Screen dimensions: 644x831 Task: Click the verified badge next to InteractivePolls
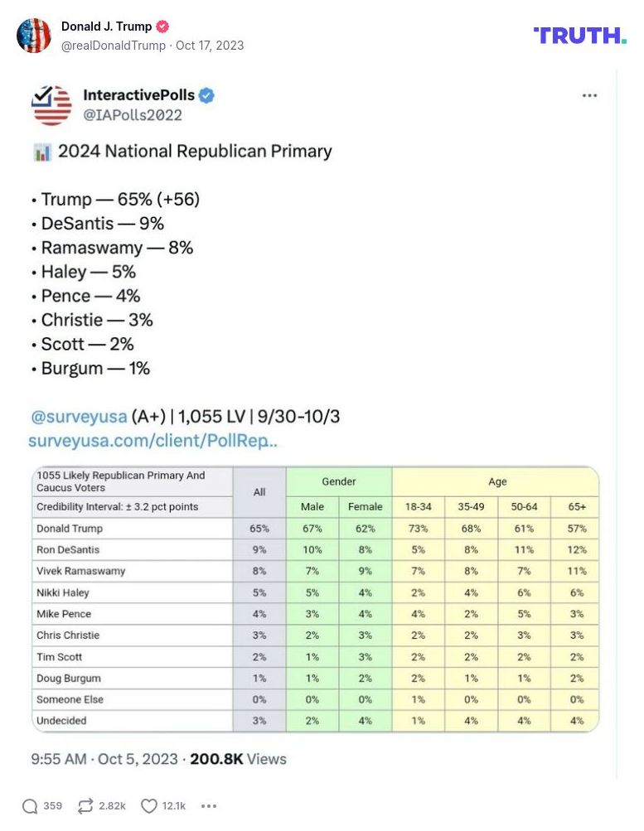point(206,94)
